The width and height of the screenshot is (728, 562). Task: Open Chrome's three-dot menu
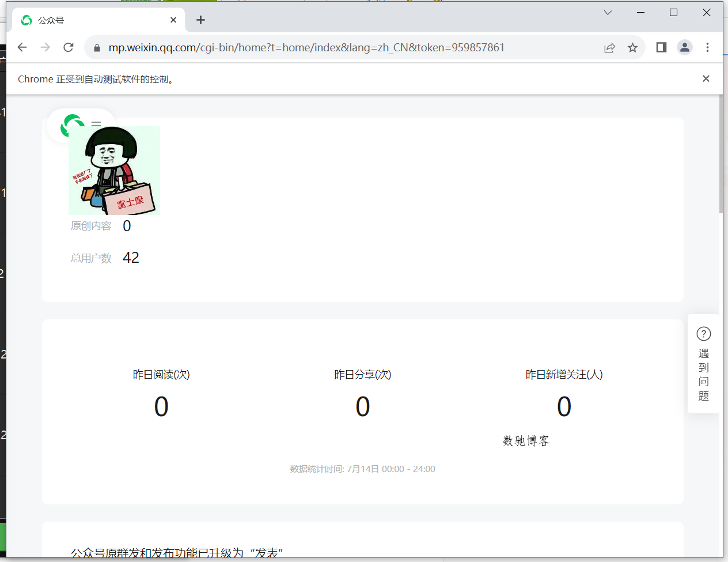[707, 47]
